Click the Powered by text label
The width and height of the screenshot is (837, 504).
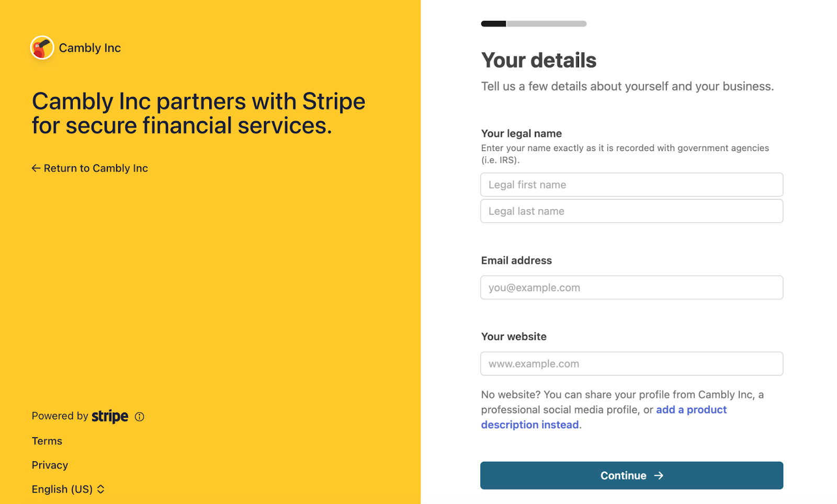[x=60, y=416]
